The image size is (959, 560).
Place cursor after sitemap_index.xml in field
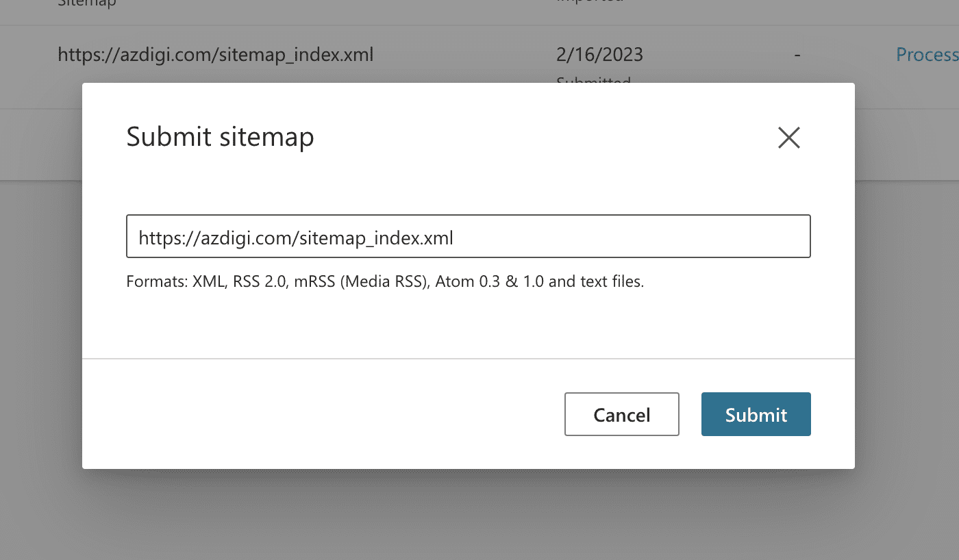pos(455,238)
